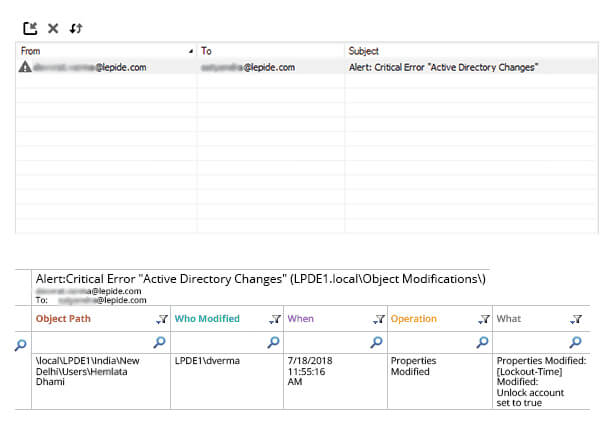The width and height of the screenshot is (612, 430).
Task: Click the delete X icon in toolbar
Action: click(53, 28)
